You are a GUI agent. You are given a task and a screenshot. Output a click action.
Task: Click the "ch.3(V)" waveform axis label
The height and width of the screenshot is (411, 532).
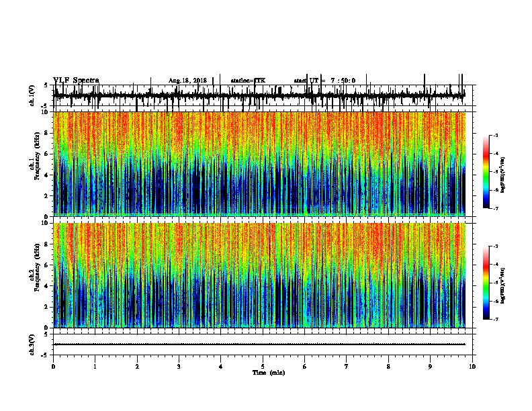(x=32, y=345)
